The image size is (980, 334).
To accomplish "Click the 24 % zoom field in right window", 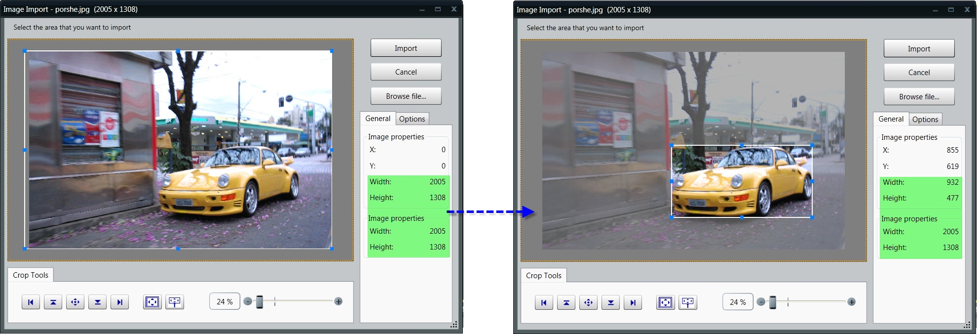I will click(x=738, y=302).
